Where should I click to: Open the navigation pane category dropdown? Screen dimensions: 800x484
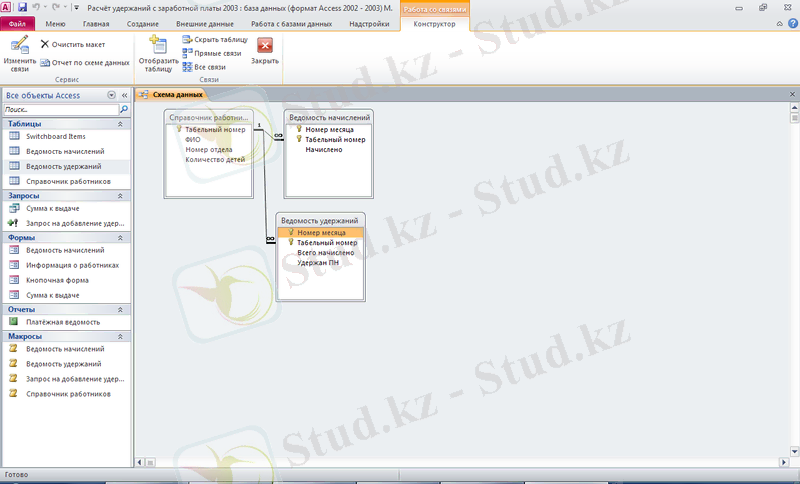pyautogui.click(x=111, y=95)
